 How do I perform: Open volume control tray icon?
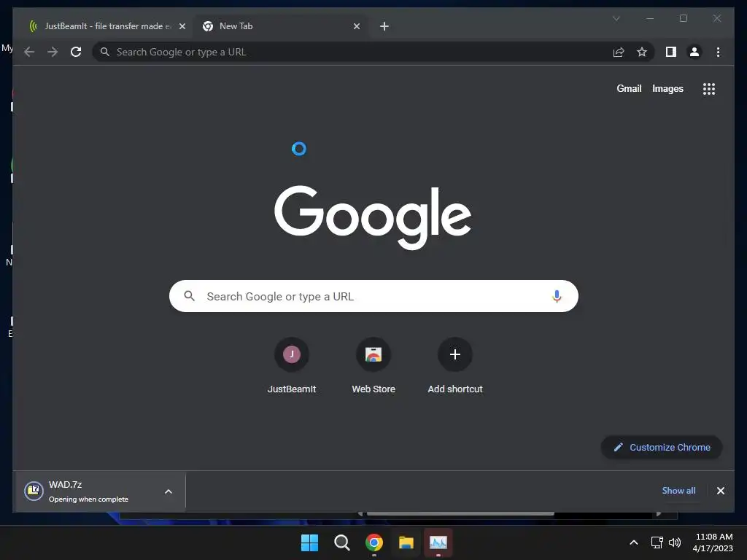(675, 542)
